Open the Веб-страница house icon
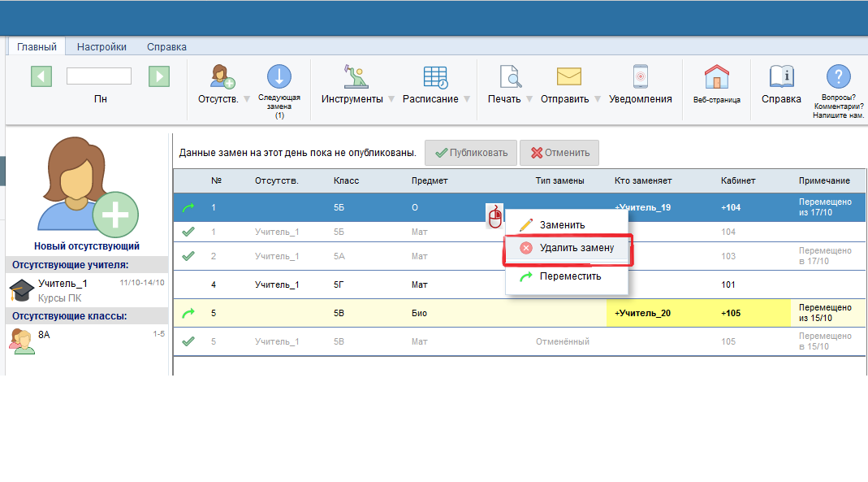The image size is (868, 482). pyautogui.click(x=716, y=77)
